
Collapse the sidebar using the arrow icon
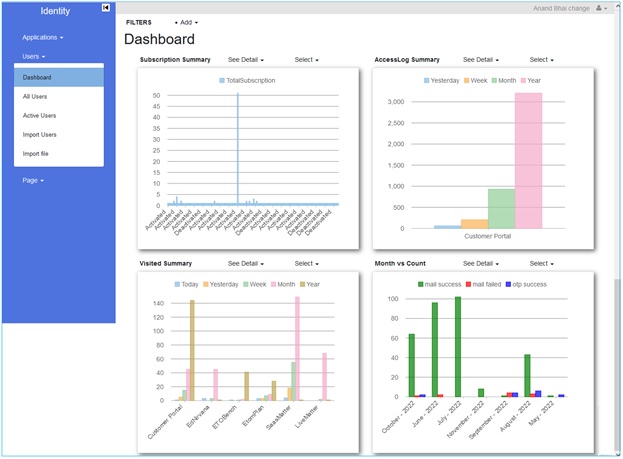pyautogui.click(x=106, y=8)
